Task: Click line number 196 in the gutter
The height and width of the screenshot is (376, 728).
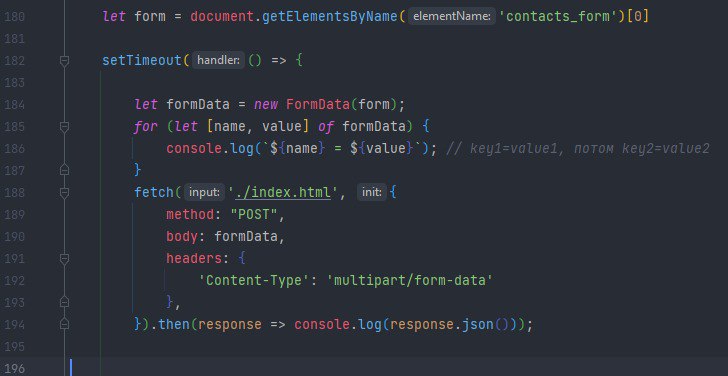Action: tap(14, 369)
